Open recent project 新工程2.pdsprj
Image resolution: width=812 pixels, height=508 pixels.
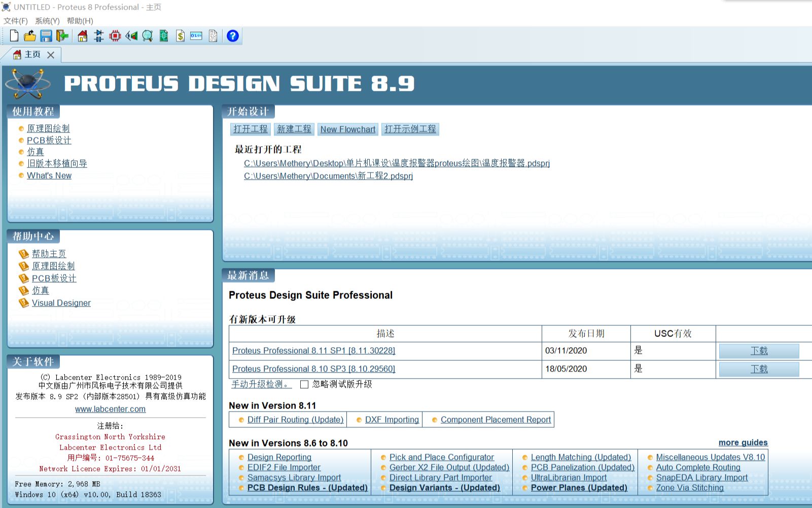click(x=328, y=176)
